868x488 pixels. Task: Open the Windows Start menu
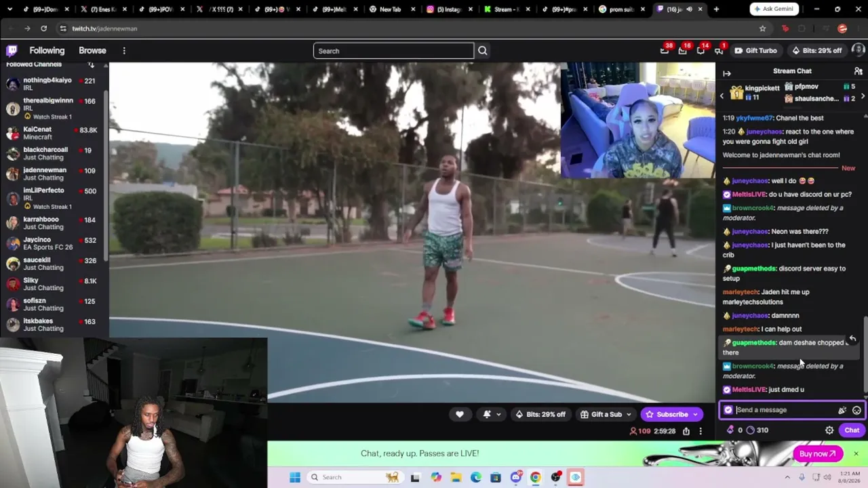click(295, 477)
